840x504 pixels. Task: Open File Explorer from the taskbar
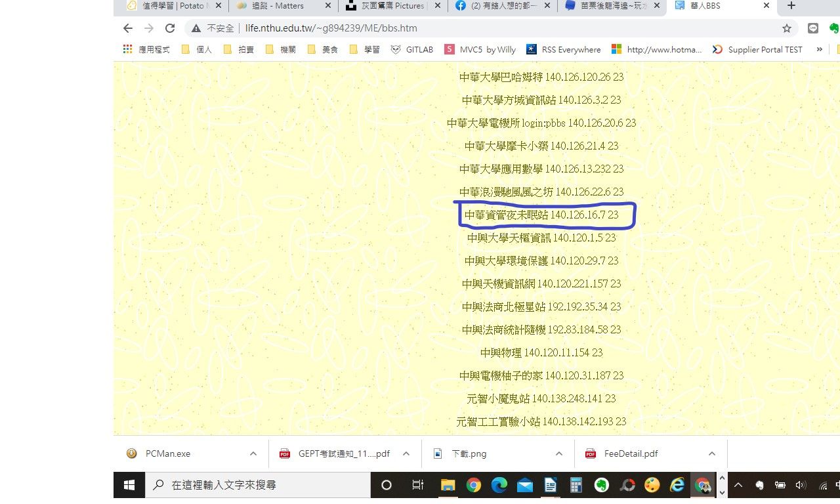[448, 485]
